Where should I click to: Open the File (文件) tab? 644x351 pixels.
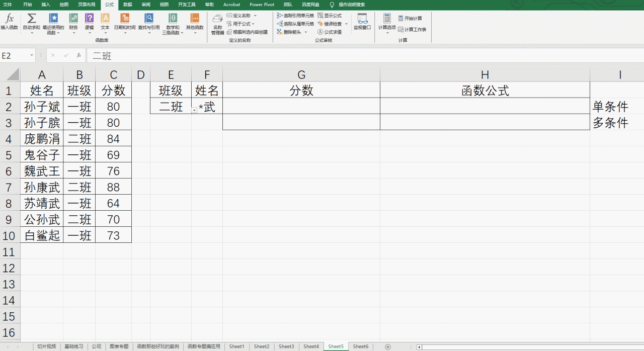point(8,5)
